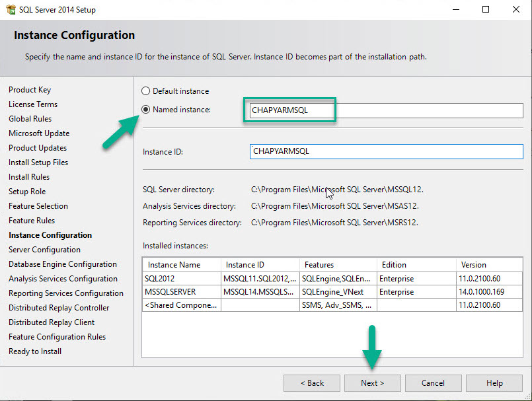Screen dimensions: 532x401
Task: Maximize the SQL Server 2014 Setup window
Action: point(486,9)
